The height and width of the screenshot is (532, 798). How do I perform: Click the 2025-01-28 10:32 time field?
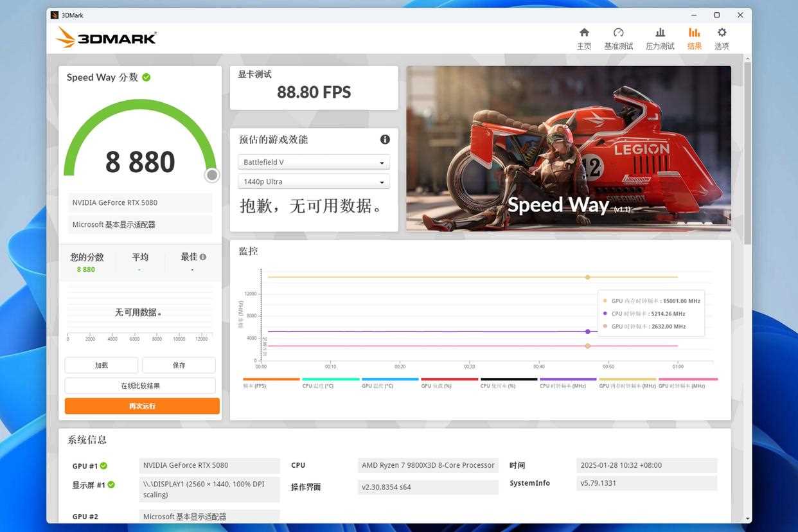point(646,465)
